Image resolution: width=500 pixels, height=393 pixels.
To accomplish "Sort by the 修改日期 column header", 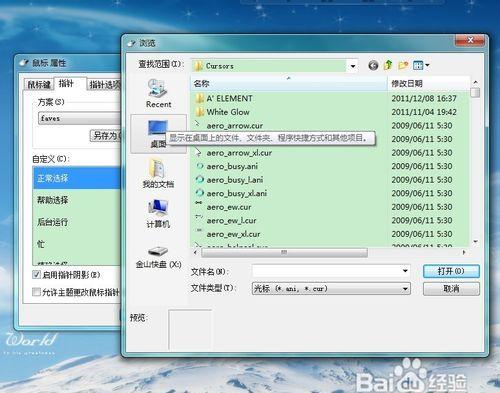I will click(x=429, y=83).
